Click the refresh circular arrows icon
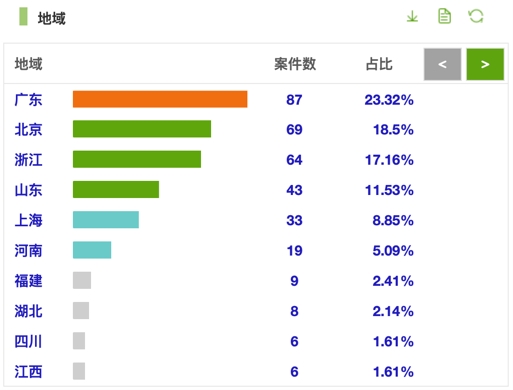 coord(476,16)
